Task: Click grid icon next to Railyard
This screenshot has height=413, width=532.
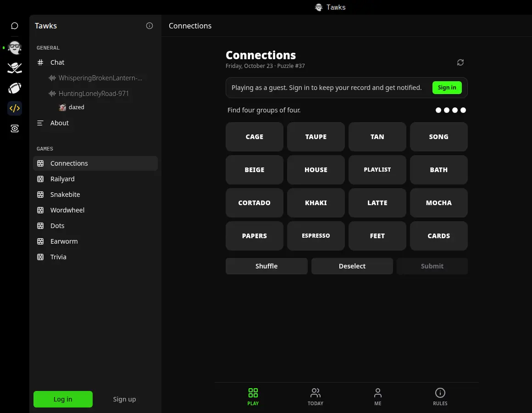Action: [40, 179]
